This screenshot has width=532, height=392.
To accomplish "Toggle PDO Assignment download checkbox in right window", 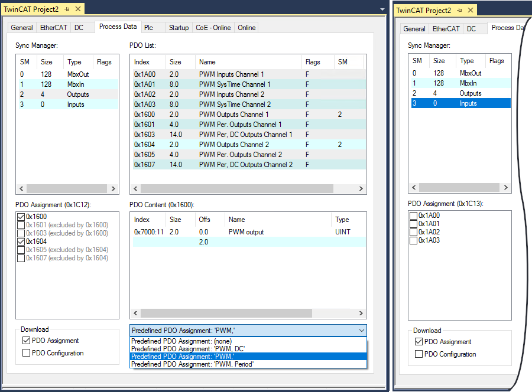I will click(x=419, y=341).
